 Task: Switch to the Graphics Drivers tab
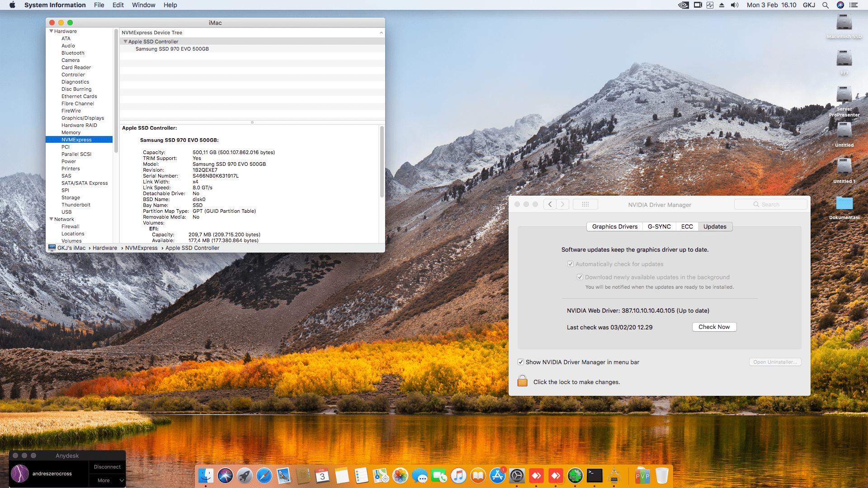pos(614,226)
